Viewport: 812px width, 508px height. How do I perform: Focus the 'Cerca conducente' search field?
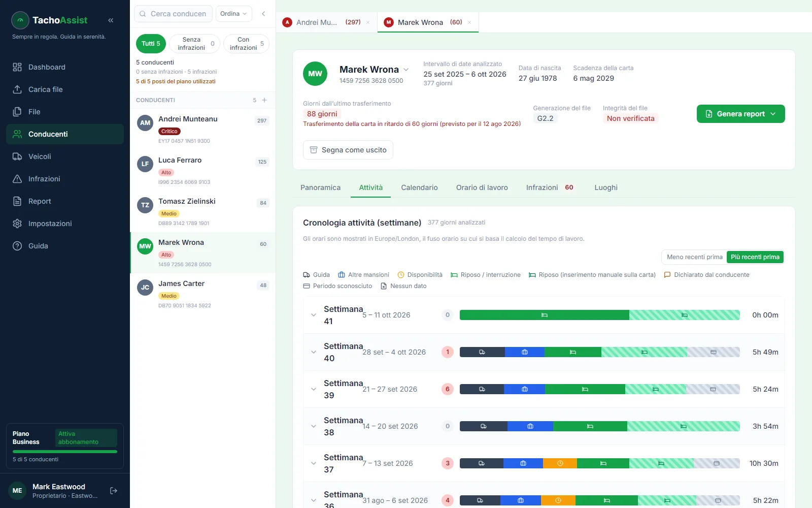tap(173, 14)
